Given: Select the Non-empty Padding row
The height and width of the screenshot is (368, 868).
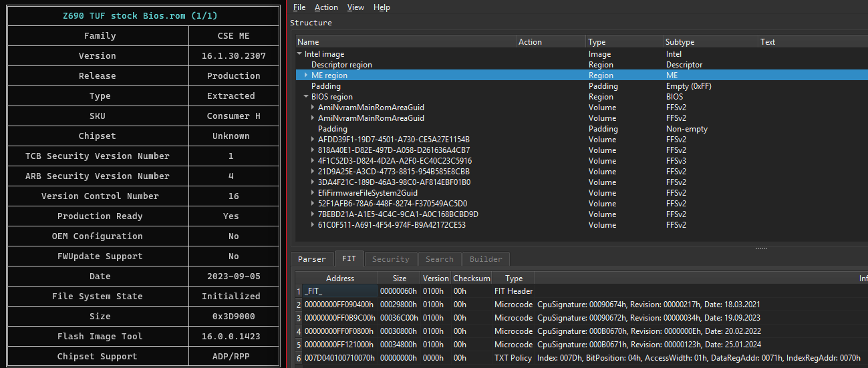Looking at the screenshot, I should click(581, 129).
